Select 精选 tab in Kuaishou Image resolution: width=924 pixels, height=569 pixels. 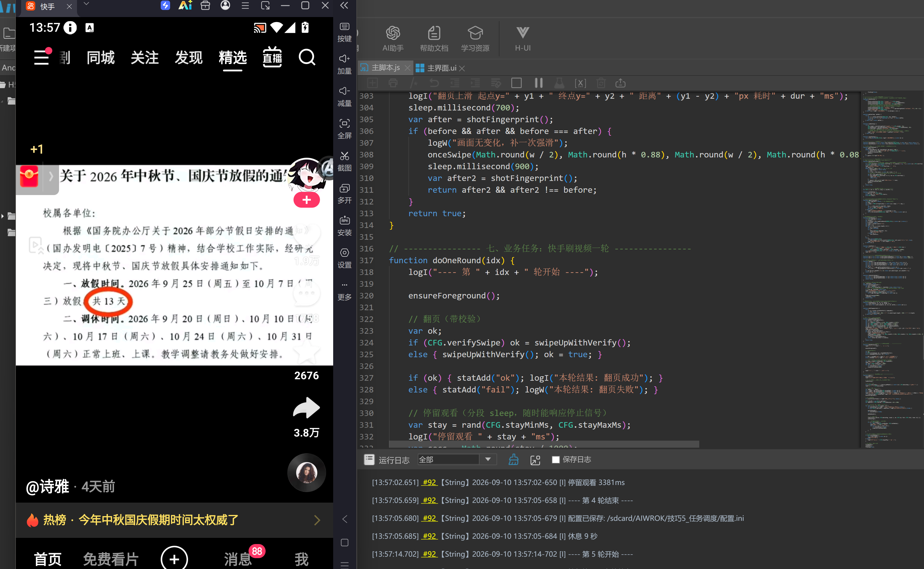pyautogui.click(x=233, y=58)
